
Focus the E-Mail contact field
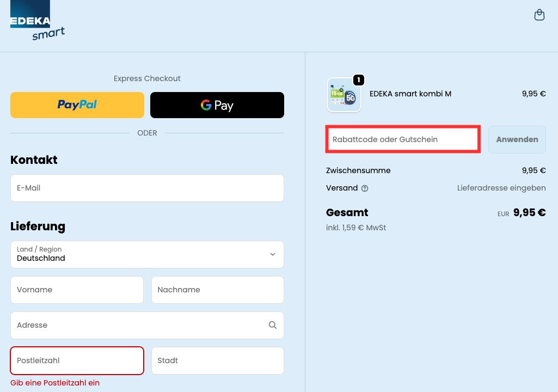pyautogui.click(x=147, y=188)
